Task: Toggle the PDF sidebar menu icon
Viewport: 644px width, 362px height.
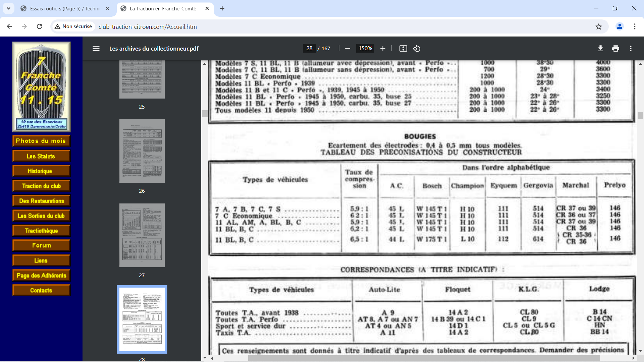Action: (96, 49)
